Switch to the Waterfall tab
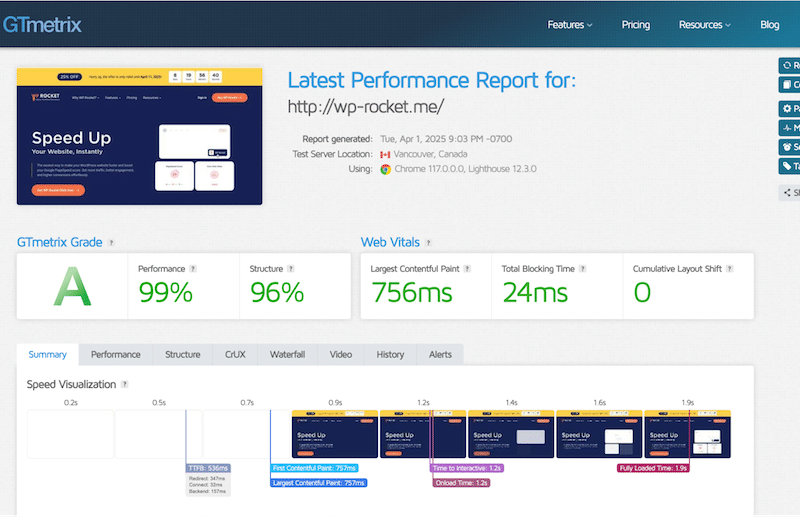Viewport: 800px width, 517px height. pyautogui.click(x=285, y=354)
